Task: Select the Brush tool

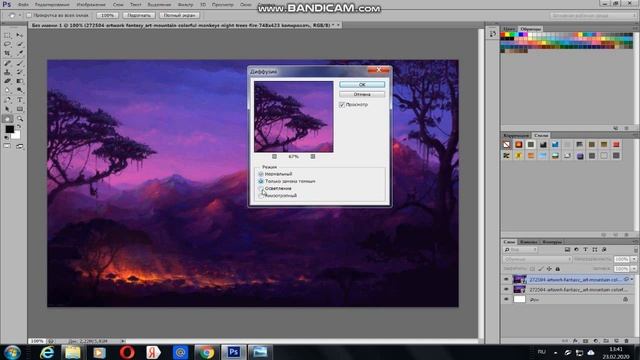Action: coord(20,63)
